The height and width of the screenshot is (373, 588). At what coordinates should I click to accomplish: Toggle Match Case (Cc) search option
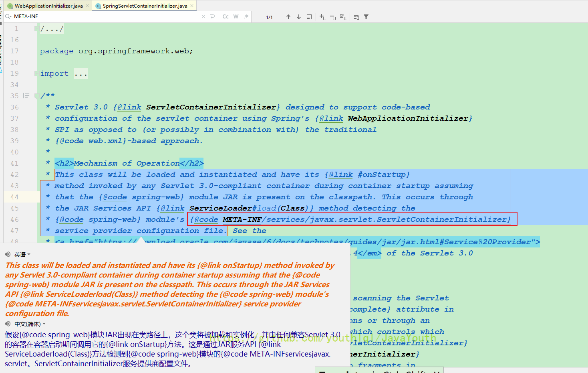[226, 16]
